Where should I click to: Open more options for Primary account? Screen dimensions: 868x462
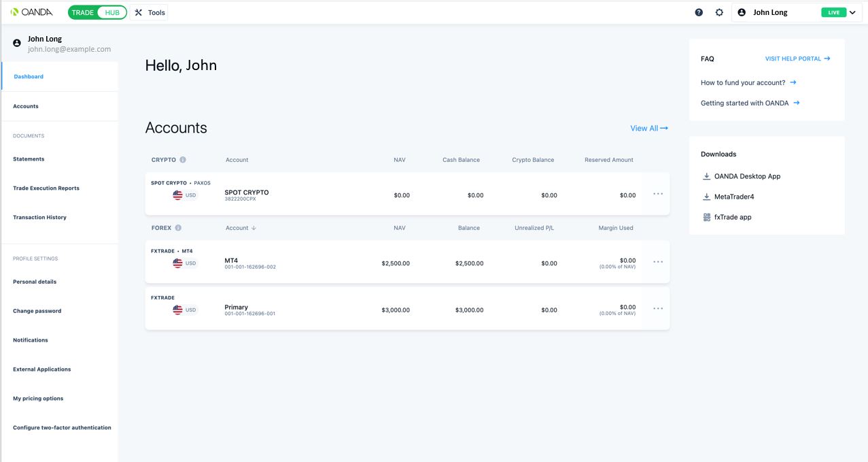[657, 308]
